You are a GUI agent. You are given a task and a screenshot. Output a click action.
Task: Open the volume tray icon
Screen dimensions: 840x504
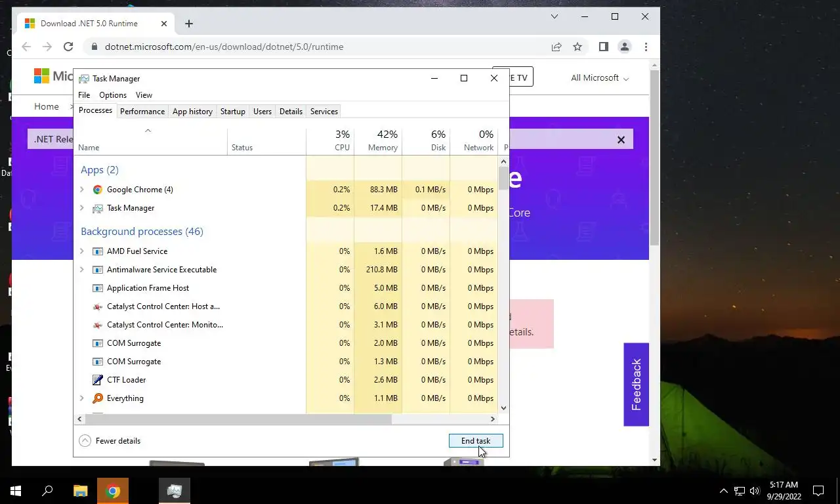(754, 491)
